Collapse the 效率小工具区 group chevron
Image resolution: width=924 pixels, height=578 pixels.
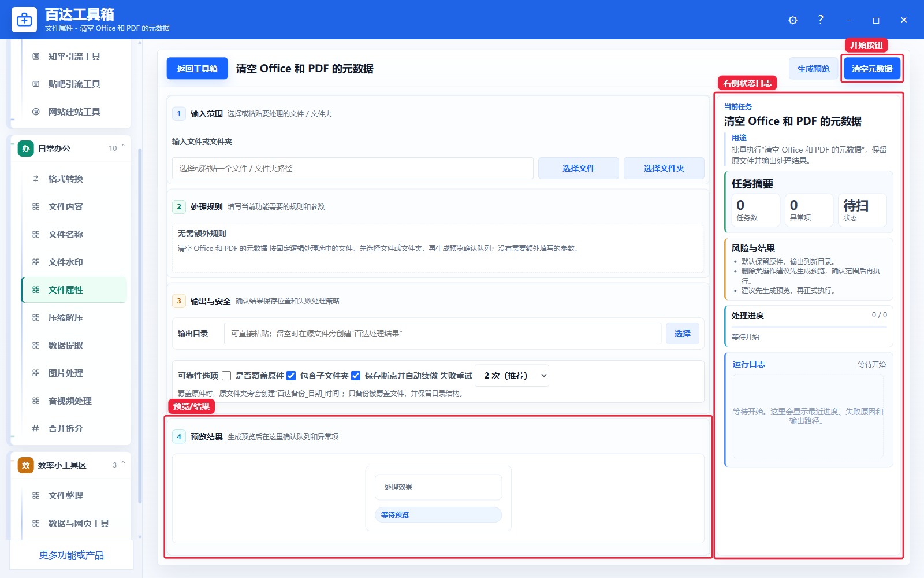point(123,464)
